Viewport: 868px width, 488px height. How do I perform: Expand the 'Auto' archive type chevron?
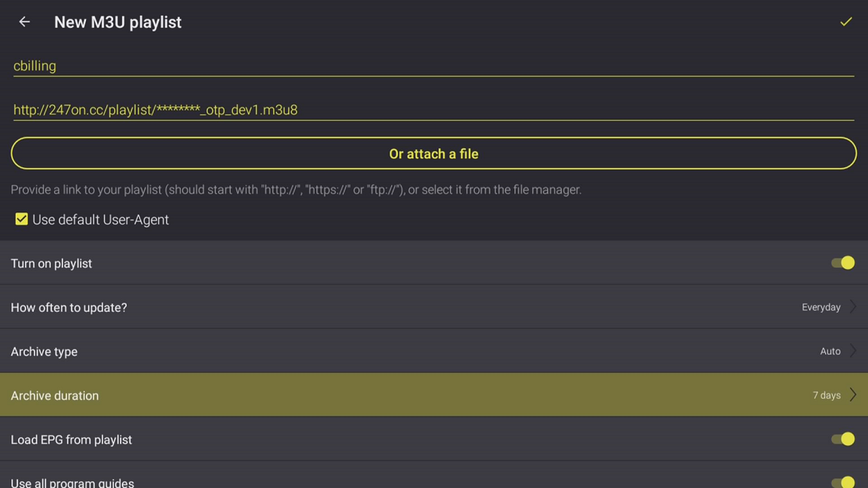click(x=853, y=351)
